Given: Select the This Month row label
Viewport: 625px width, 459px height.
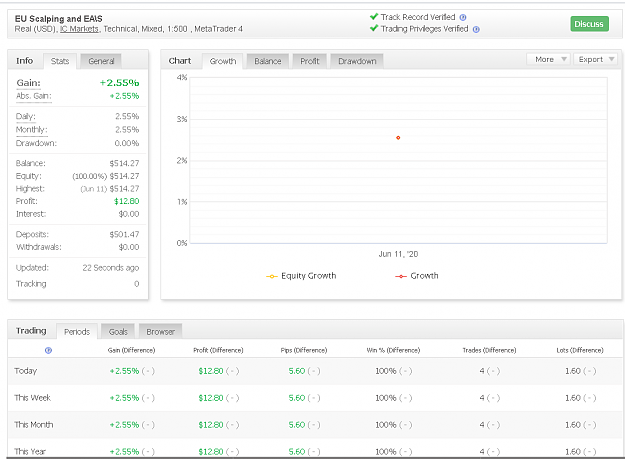Looking at the screenshot, I should pyautogui.click(x=33, y=425).
